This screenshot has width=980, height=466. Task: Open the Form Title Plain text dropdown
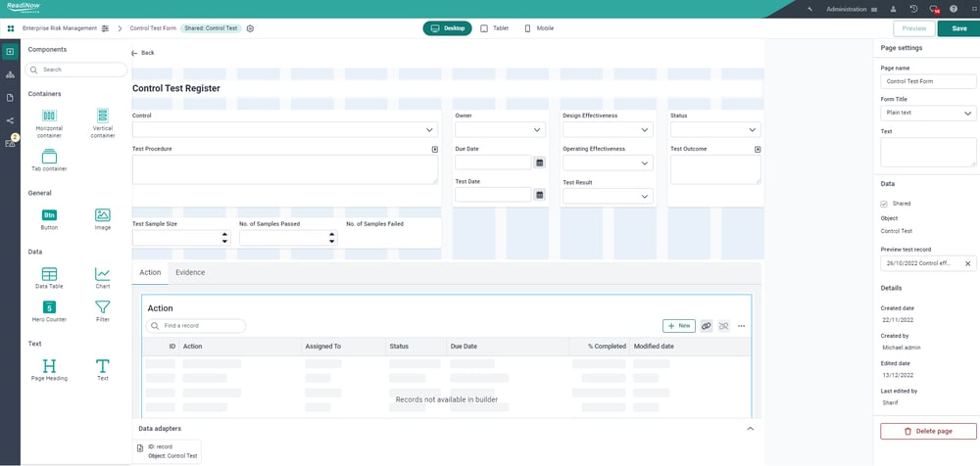[x=928, y=113]
